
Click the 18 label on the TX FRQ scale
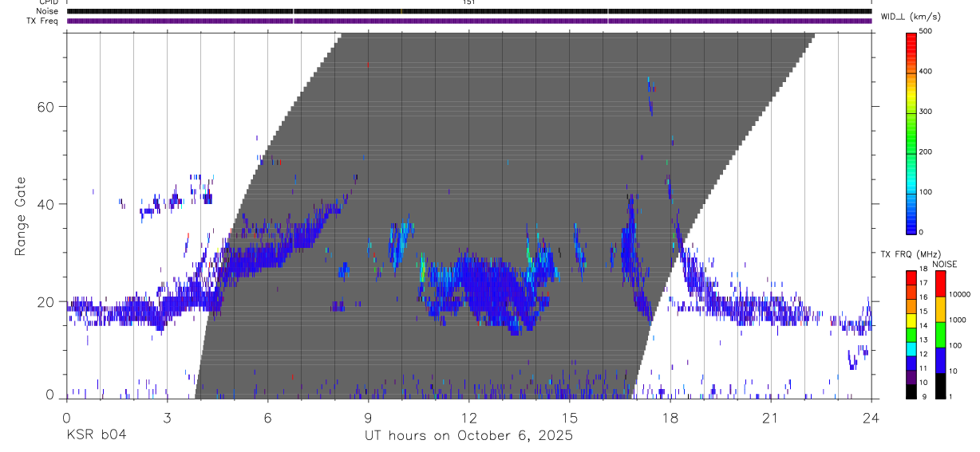[924, 269]
